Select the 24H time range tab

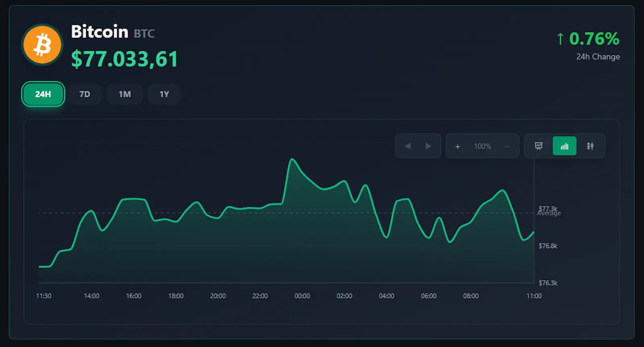43,94
